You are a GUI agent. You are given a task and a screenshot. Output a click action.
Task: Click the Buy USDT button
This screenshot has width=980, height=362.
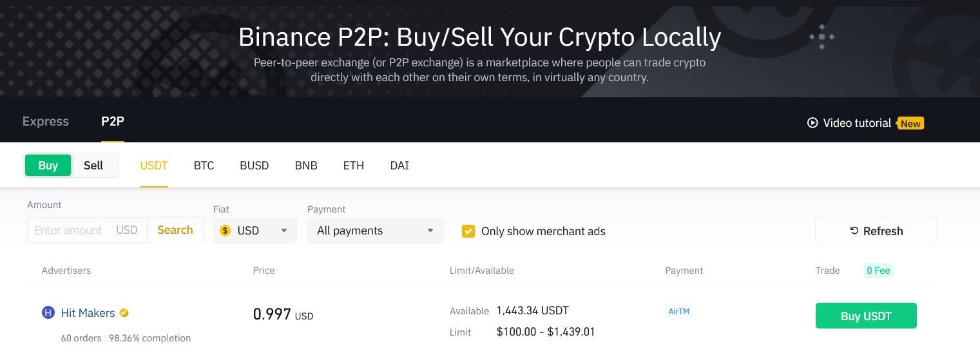coord(866,316)
